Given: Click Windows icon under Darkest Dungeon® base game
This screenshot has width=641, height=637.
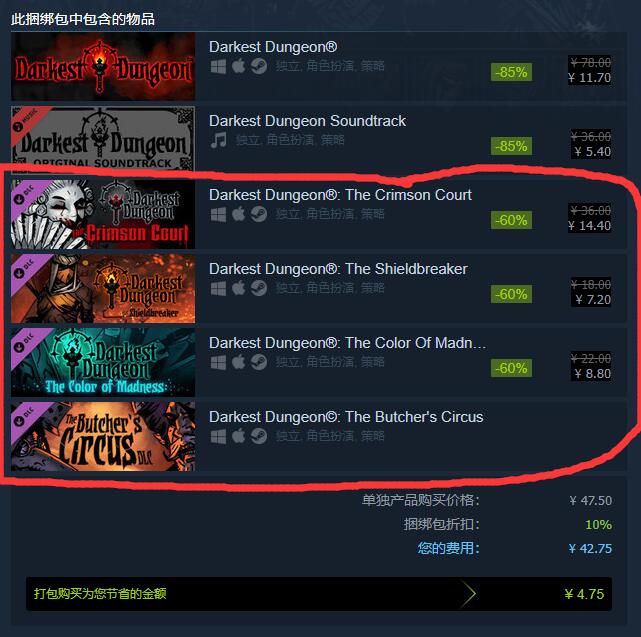Looking at the screenshot, I should pyautogui.click(x=218, y=66).
